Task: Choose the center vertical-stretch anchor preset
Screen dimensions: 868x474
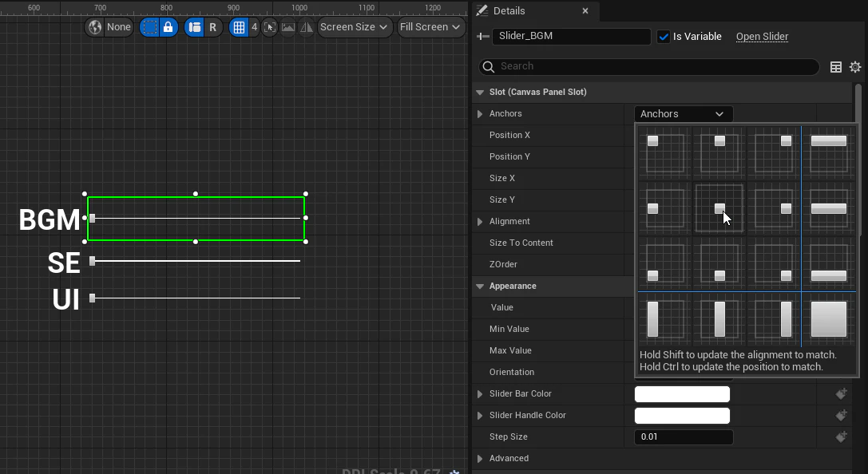Action: 719,319
